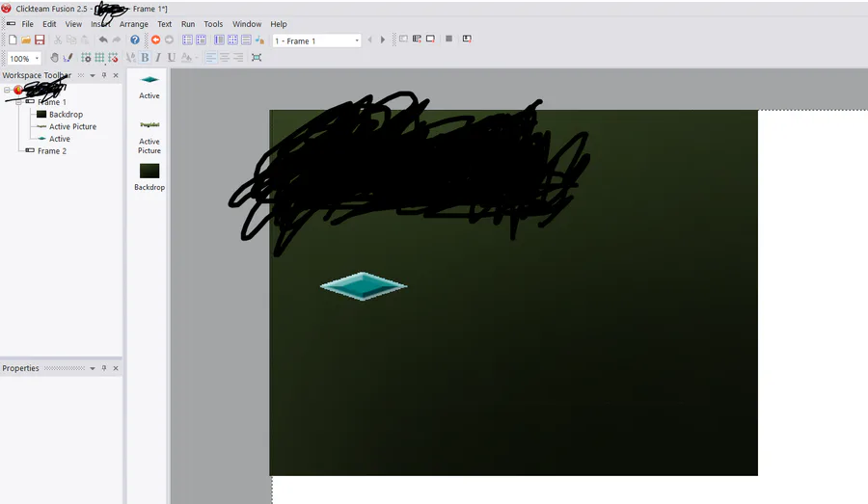Select the Paint mode brush icon
Image resolution: width=868 pixels, height=504 pixels.
pos(68,58)
